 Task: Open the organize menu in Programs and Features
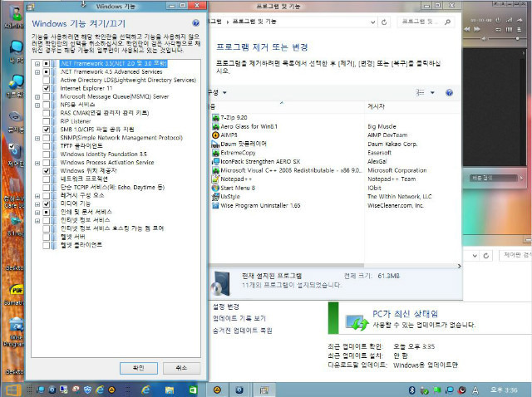pos(218,92)
